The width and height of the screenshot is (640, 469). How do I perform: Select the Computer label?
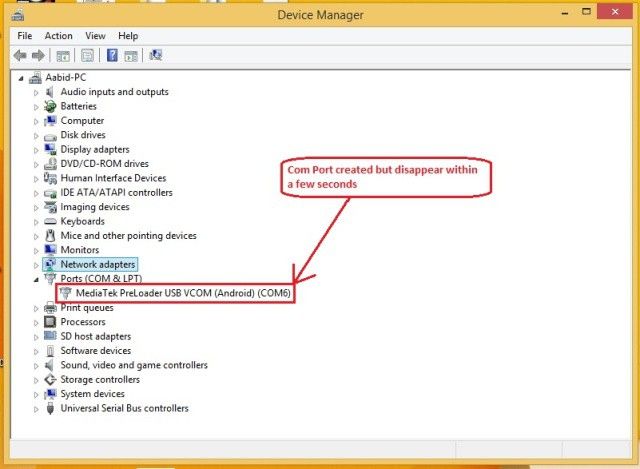pos(82,121)
